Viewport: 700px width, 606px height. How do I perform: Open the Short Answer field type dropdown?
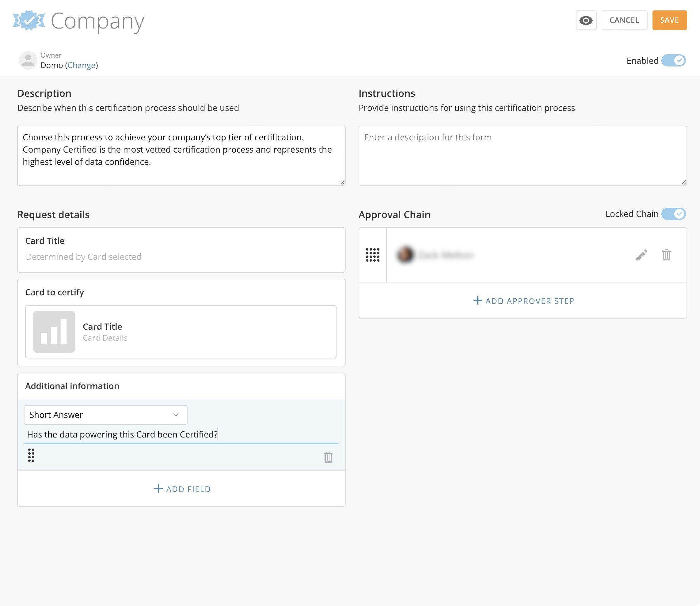[105, 415]
